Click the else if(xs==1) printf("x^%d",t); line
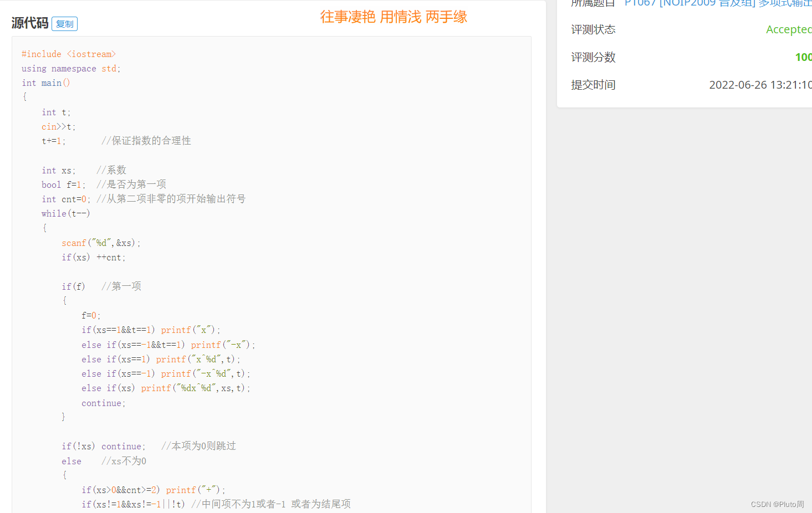The height and width of the screenshot is (513, 812). click(x=161, y=360)
